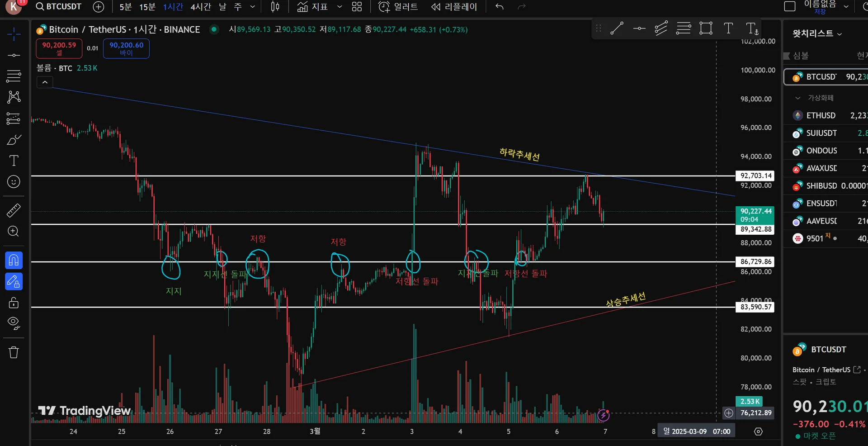Create an alert with 얼러트

(x=398, y=7)
